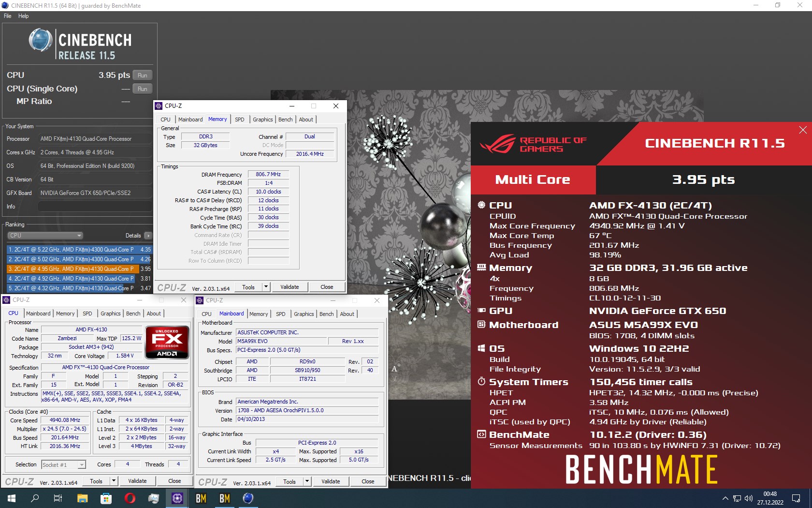Switch to CPU-Z taskbar icon
812x508 pixels.
pyautogui.click(x=177, y=498)
